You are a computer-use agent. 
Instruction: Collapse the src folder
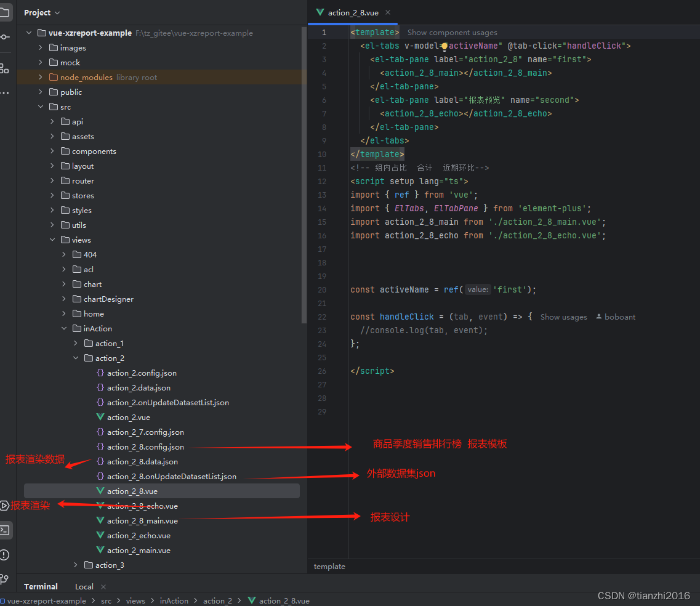(41, 107)
